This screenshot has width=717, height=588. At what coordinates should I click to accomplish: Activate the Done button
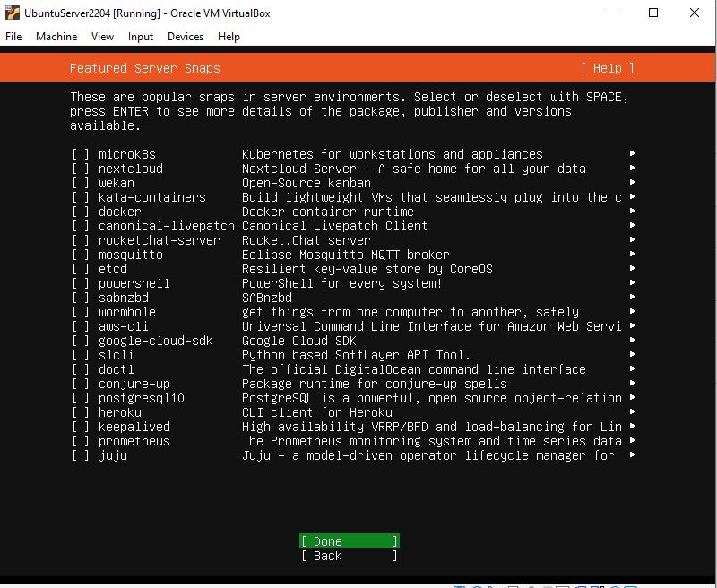(350, 540)
